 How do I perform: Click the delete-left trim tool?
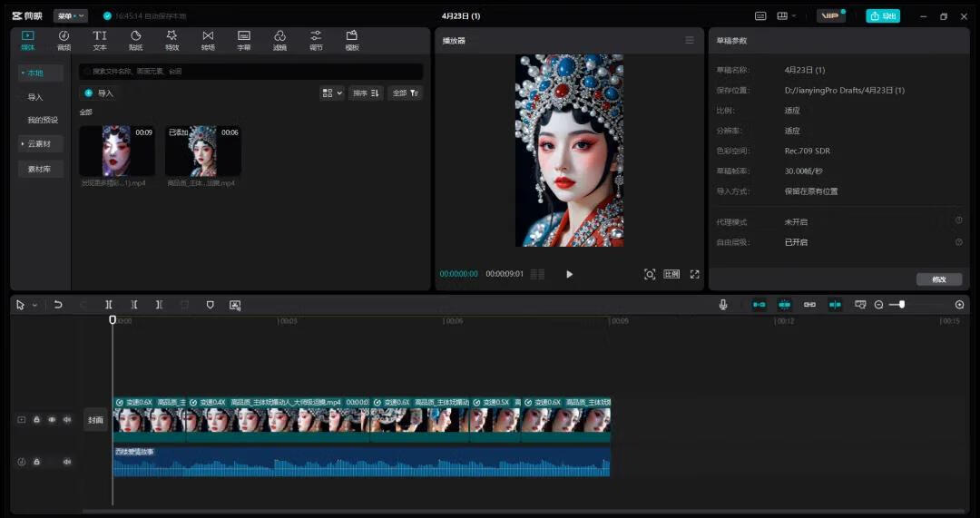133,305
